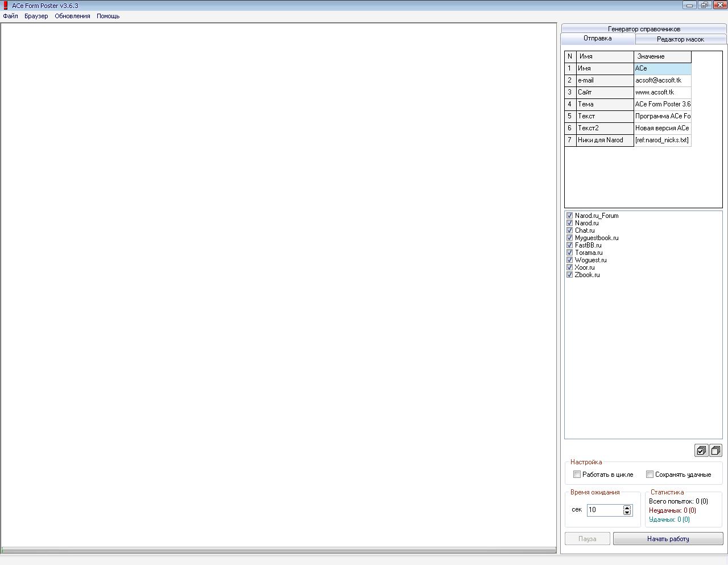Open the Помощь menu
Screen dimensions: 728x565
point(108,16)
